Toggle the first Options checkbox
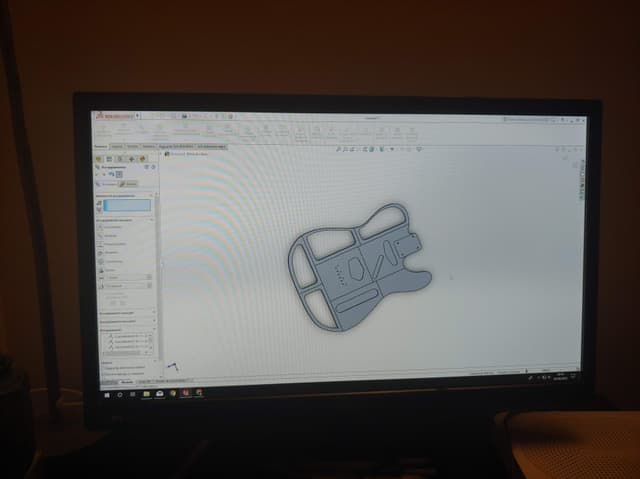Viewport: 640px width, 479px height. coord(104,368)
